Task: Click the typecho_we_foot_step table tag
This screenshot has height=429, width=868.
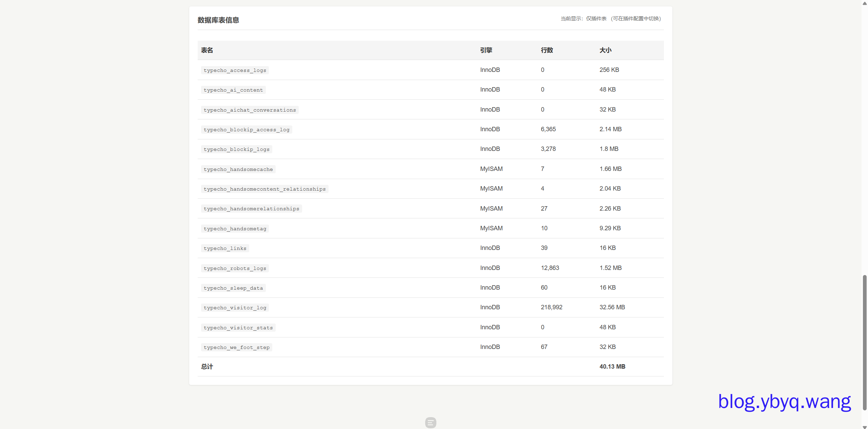Action: [x=236, y=347]
